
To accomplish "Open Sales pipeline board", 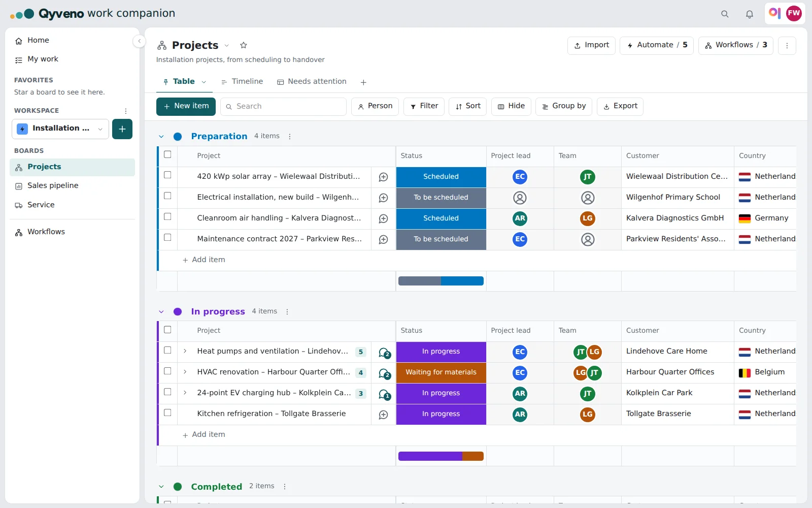I will click(x=72, y=186).
